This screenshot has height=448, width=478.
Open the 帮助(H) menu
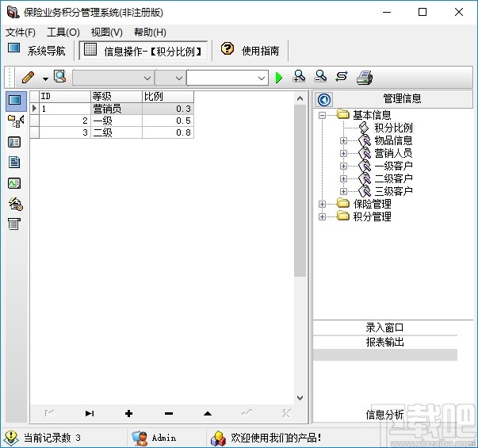pos(150,33)
